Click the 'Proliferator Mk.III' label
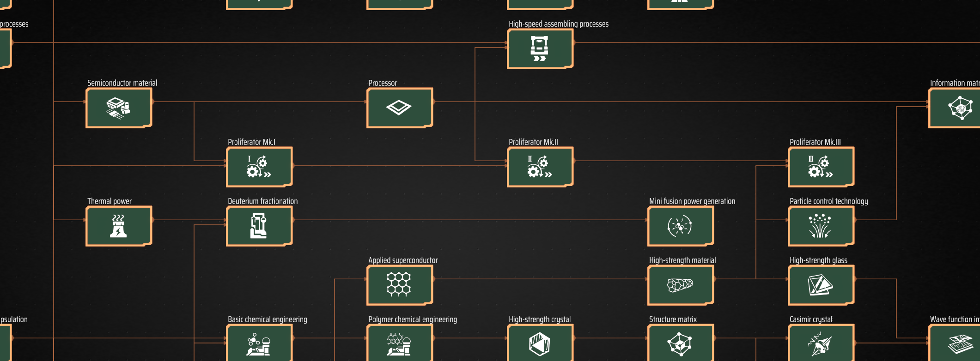Viewport: 980px width, 361px height. tap(815, 142)
